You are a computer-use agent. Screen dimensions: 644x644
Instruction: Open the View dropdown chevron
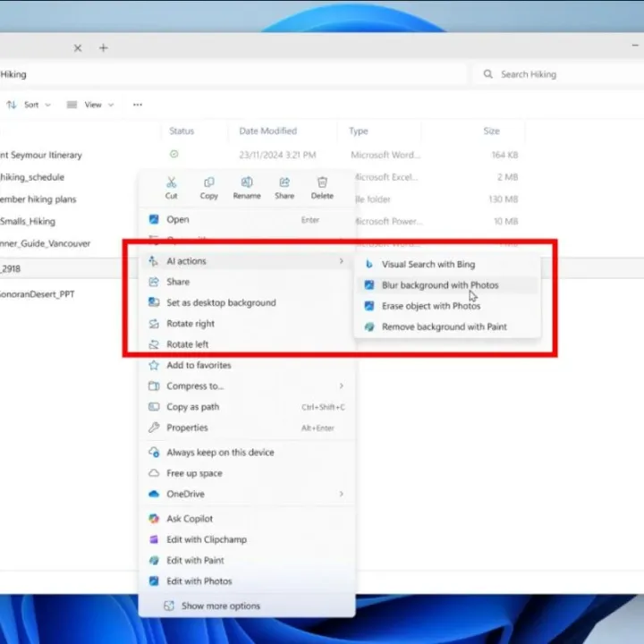click(x=111, y=105)
